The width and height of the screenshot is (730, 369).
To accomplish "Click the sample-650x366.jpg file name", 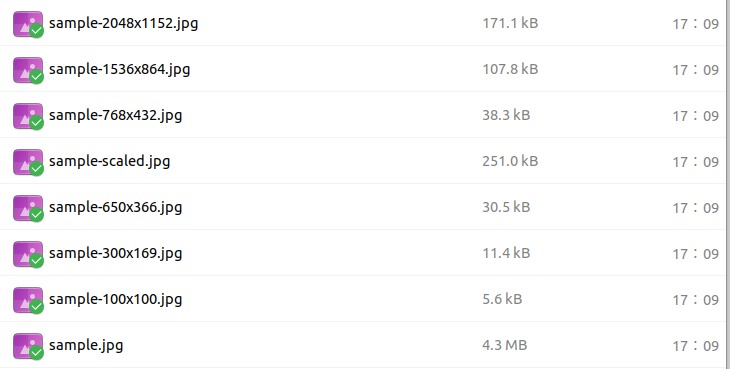I will coord(115,208).
